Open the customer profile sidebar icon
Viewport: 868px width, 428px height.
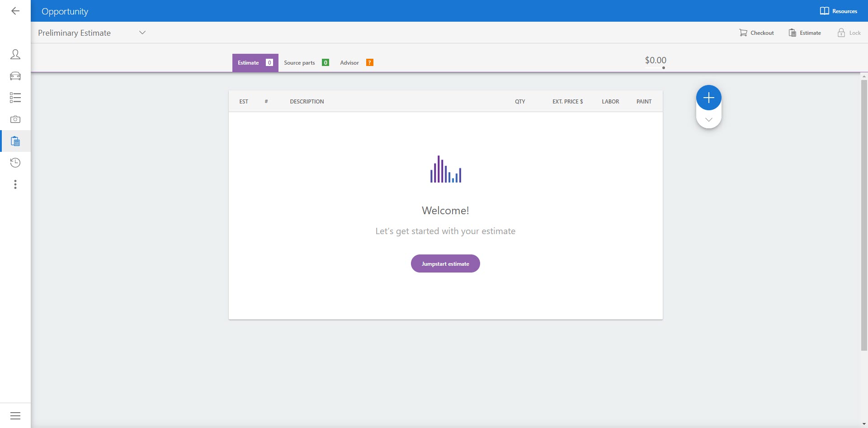15,55
